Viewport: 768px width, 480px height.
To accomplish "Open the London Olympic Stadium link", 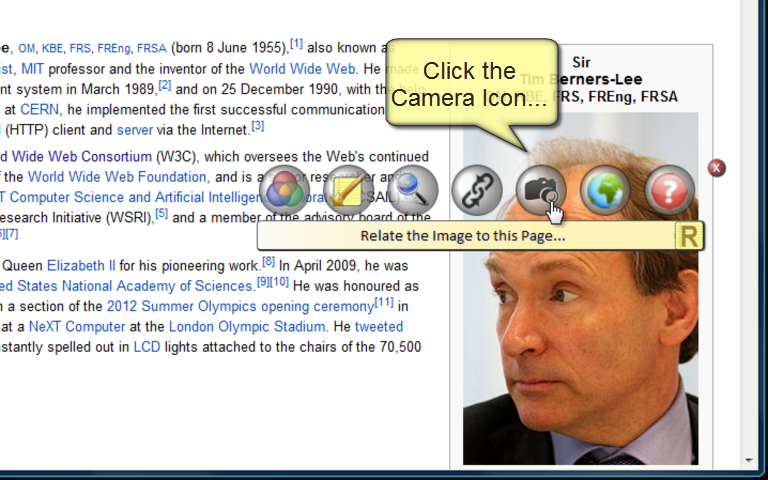I will click(x=247, y=327).
